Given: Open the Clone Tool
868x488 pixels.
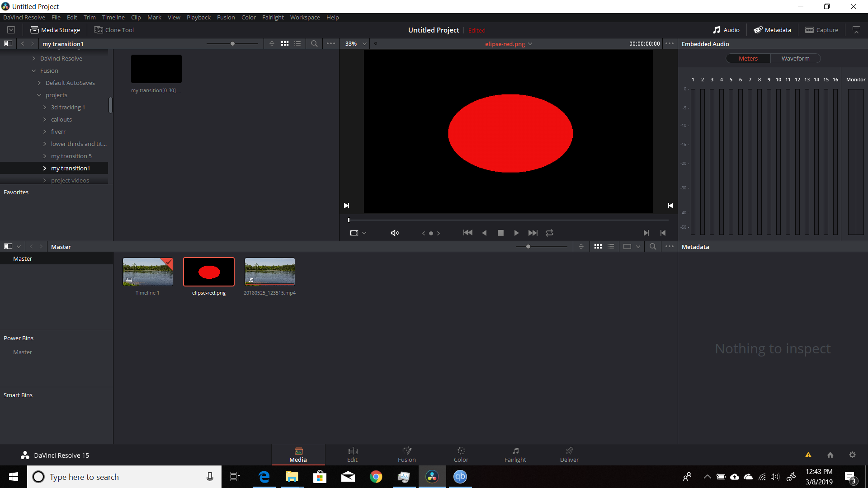Looking at the screenshot, I should 114,30.
